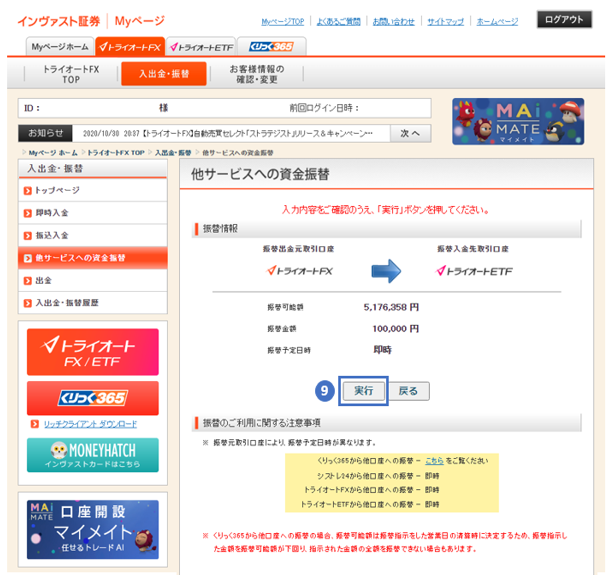Click the 実行 execute button

tap(364, 391)
